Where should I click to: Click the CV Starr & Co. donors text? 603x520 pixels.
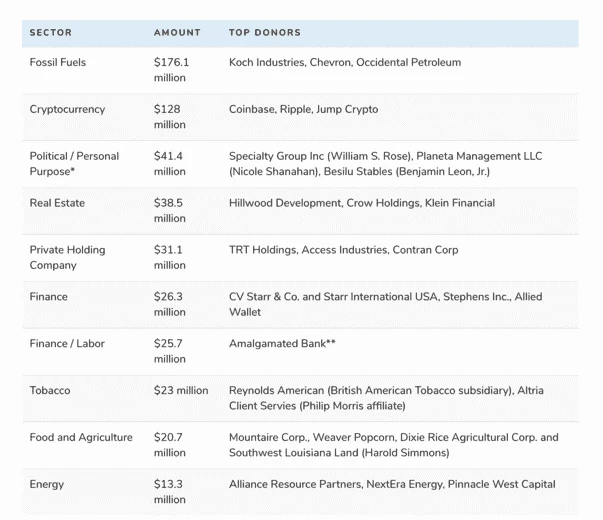coord(385,305)
